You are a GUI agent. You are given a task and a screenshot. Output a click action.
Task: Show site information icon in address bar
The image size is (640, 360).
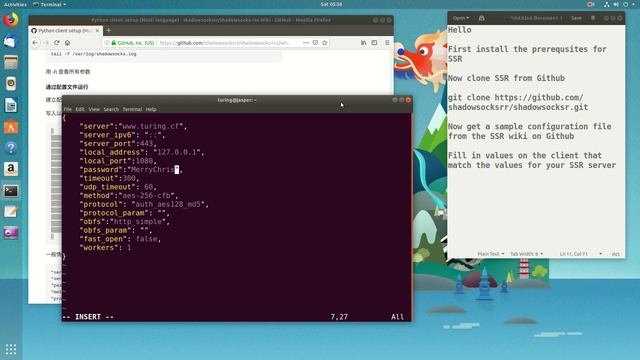[x=107, y=42]
